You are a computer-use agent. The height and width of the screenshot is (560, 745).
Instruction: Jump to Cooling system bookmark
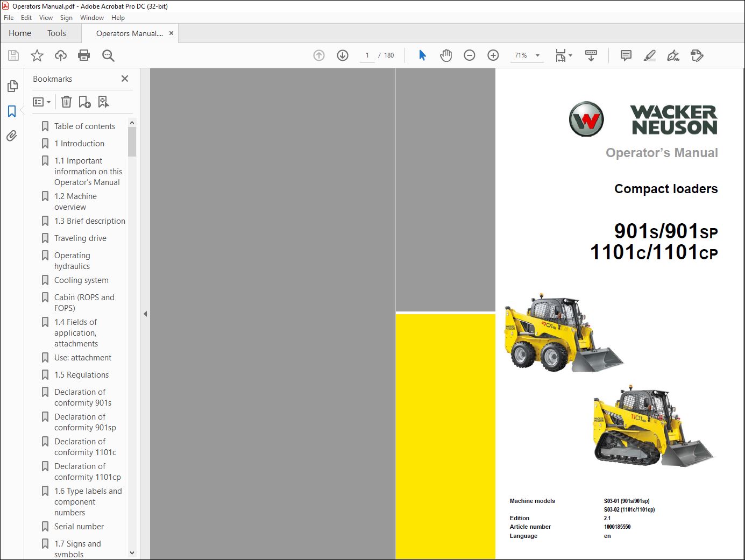(x=81, y=280)
